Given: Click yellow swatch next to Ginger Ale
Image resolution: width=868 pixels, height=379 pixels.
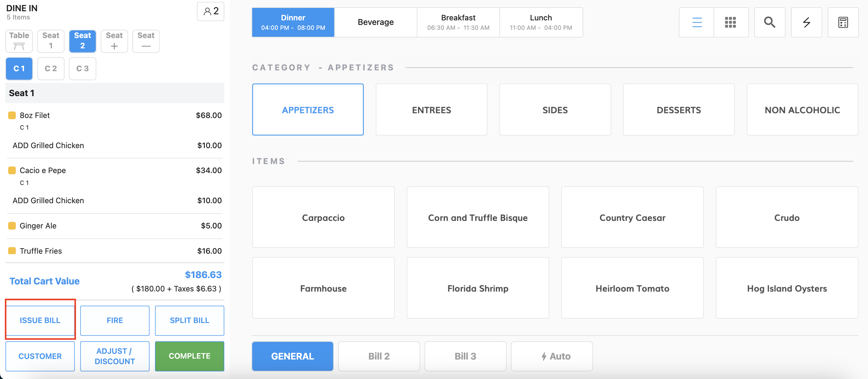Looking at the screenshot, I should (x=12, y=226).
